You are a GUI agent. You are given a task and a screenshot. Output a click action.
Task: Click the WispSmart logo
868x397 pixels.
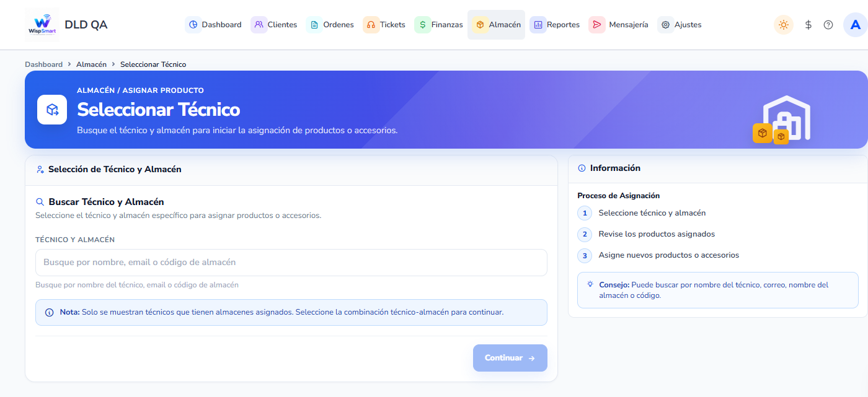[x=42, y=25]
